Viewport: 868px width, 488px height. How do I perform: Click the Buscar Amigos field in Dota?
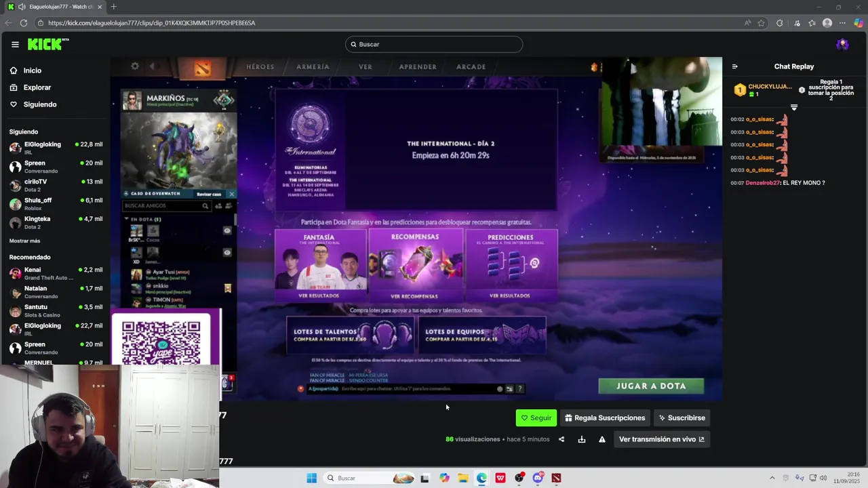tap(166, 205)
